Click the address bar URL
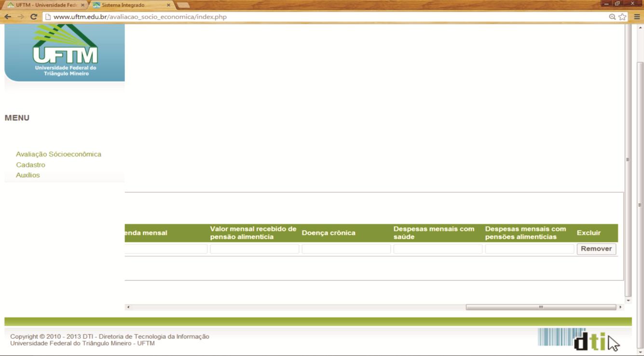 140,17
